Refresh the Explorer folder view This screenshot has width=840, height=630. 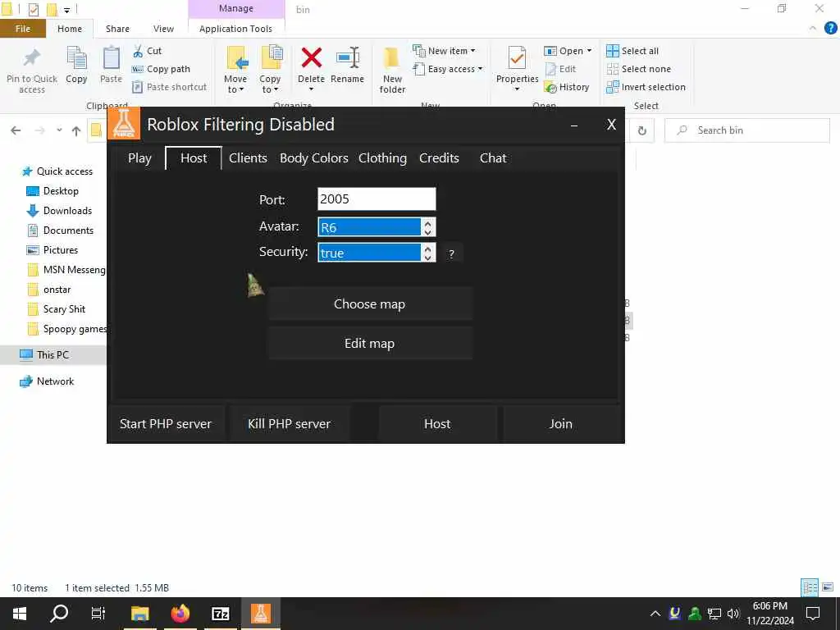(641, 130)
